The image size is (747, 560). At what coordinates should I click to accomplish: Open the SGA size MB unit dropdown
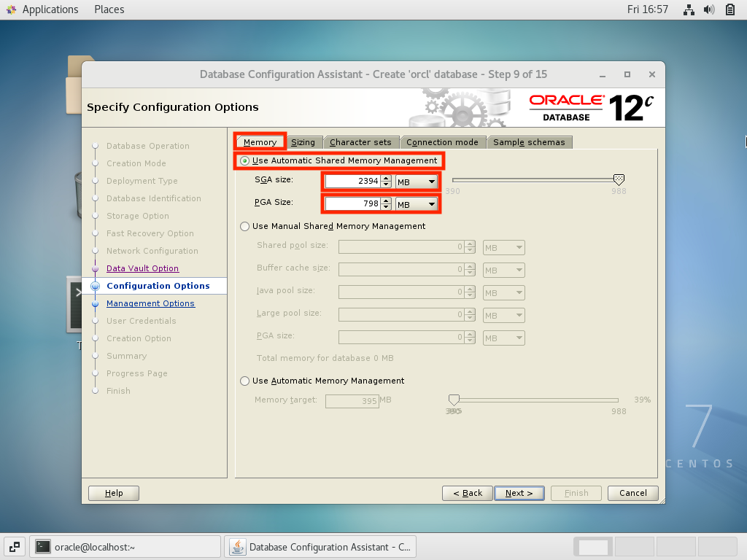coord(417,182)
